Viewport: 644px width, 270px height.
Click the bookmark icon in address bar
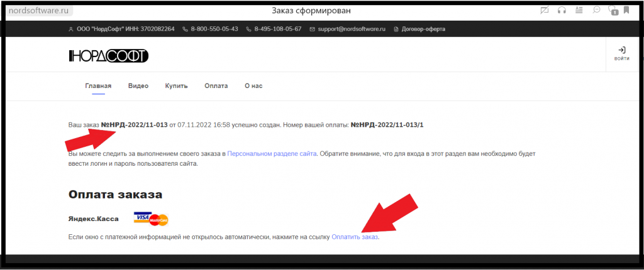pos(626,10)
